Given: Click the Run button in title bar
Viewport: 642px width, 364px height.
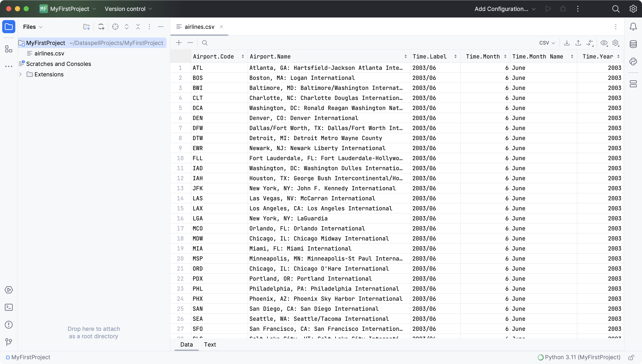Looking at the screenshot, I should [548, 9].
